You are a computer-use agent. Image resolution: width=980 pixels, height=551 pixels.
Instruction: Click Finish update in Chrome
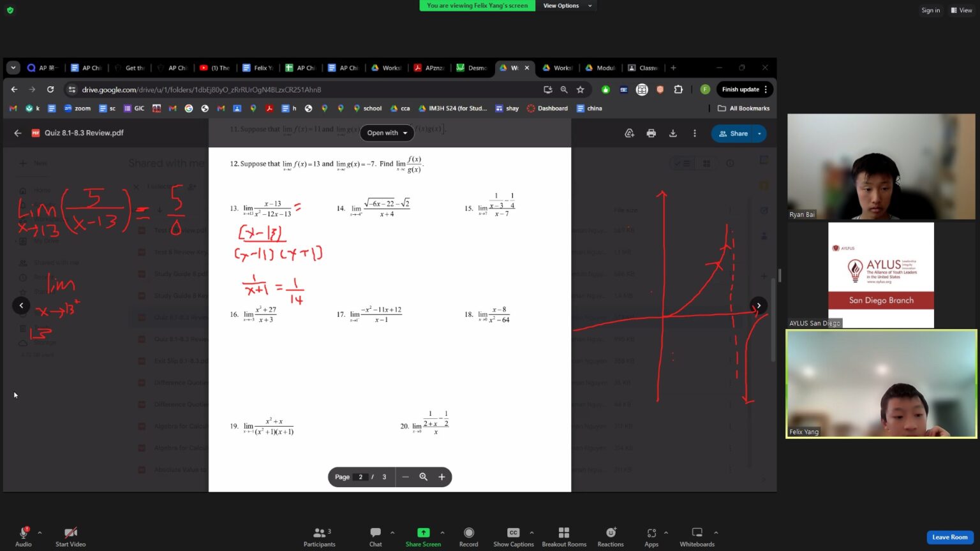click(x=745, y=89)
